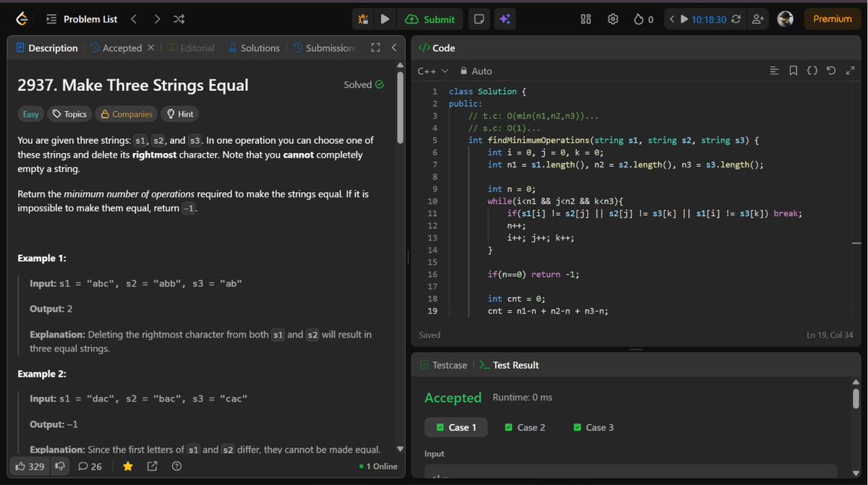Open the notes icon beside Submit
This screenshot has width=868, height=485.
pyautogui.click(x=479, y=20)
